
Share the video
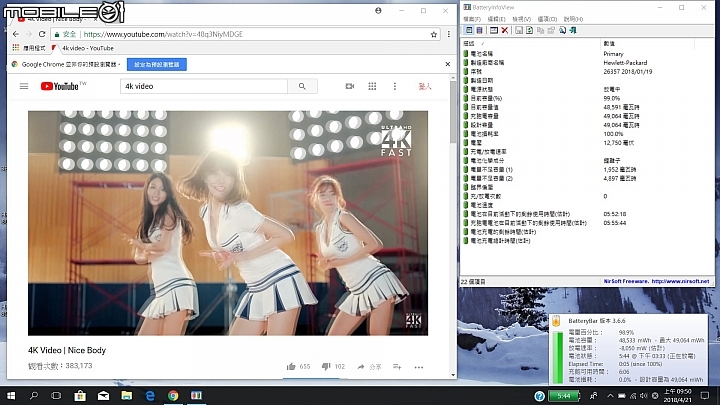pos(369,366)
